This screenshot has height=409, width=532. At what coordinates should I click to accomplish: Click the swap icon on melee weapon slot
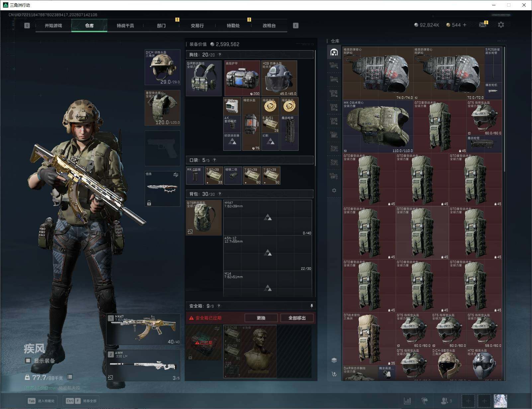coord(176,175)
